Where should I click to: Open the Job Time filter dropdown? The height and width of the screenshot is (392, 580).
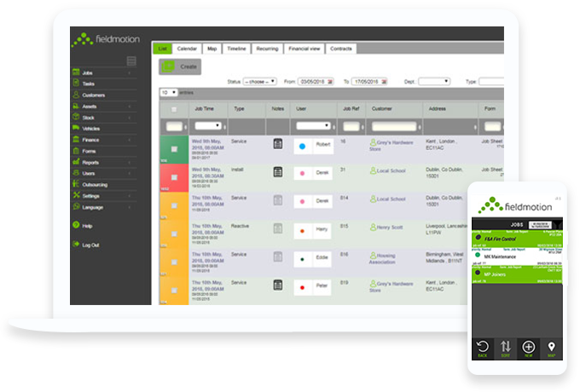click(207, 126)
